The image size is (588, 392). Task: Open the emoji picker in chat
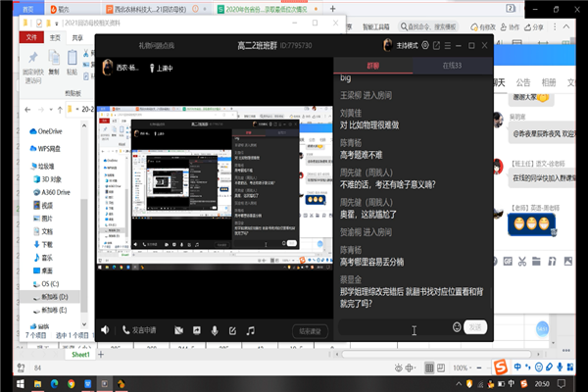[x=457, y=327]
